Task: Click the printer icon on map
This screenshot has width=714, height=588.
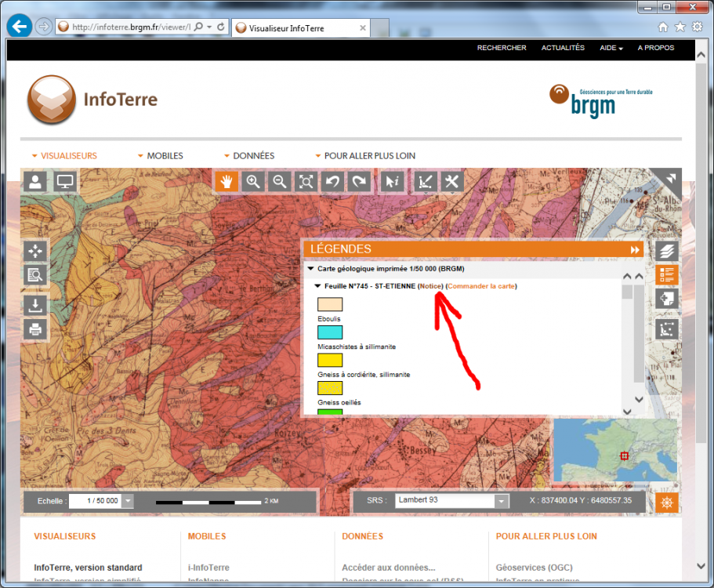Action: [35, 329]
